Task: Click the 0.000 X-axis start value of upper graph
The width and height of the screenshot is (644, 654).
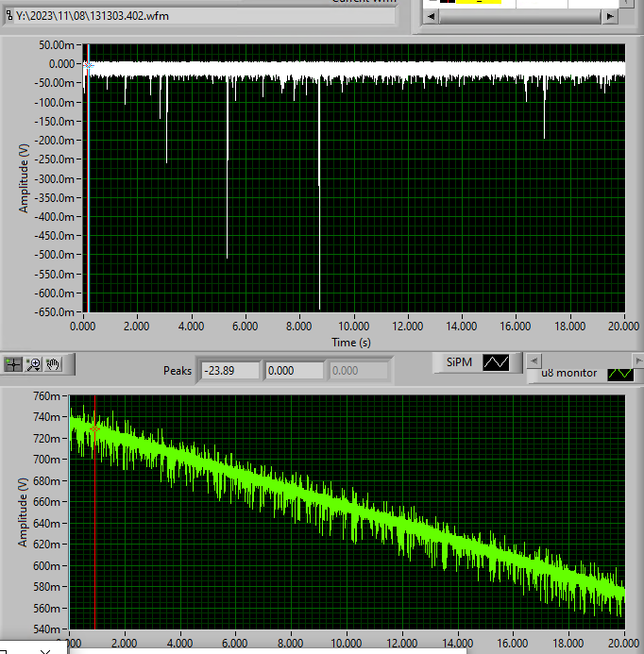Action: 83,327
